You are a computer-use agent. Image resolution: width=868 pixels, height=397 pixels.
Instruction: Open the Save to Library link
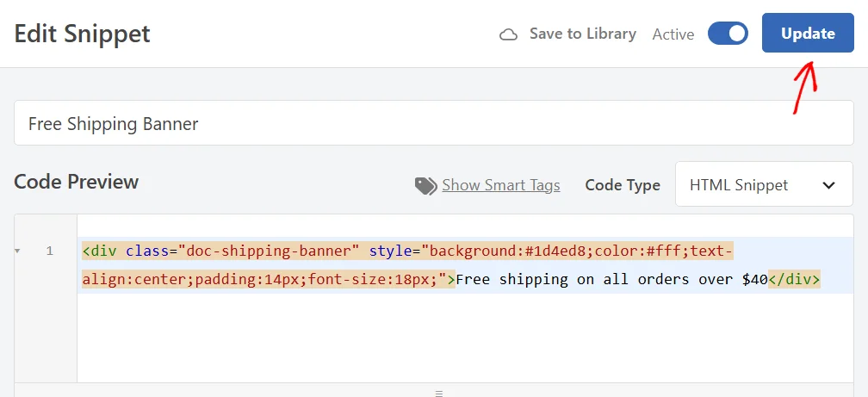click(582, 34)
